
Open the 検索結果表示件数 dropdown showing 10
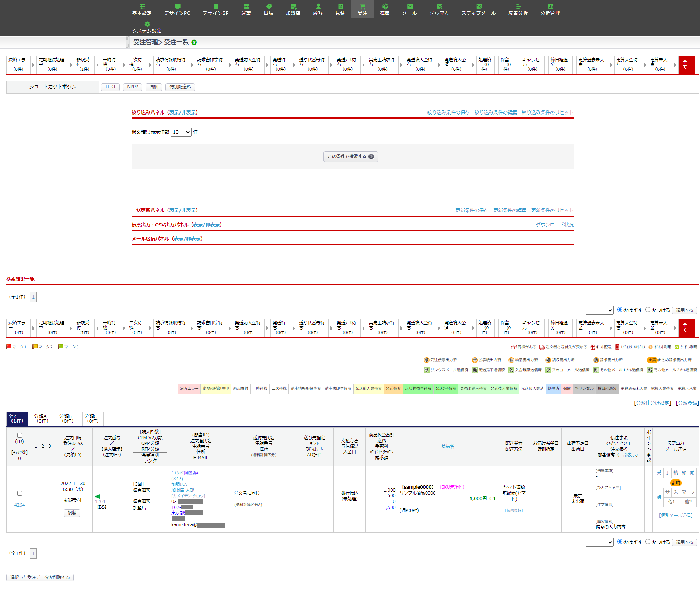(181, 132)
